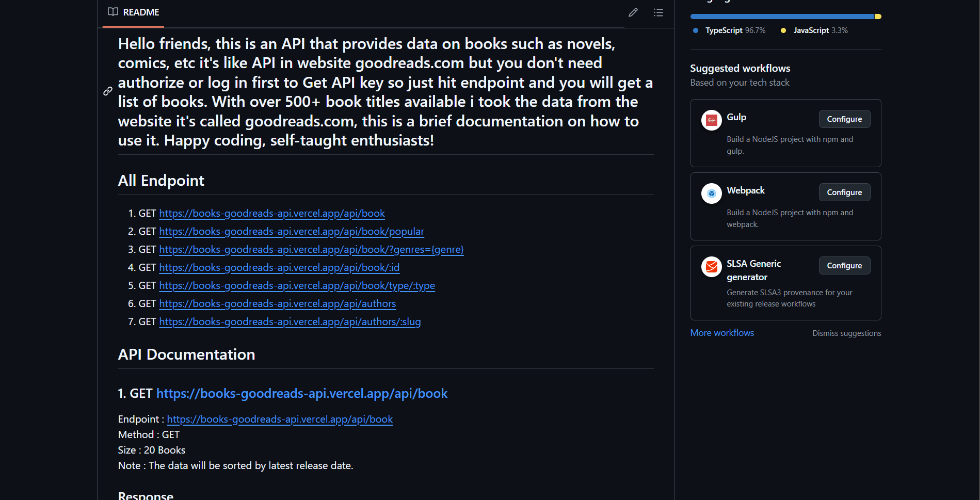980x500 pixels.
Task: Open the More workflows link
Action: pyautogui.click(x=722, y=333)
